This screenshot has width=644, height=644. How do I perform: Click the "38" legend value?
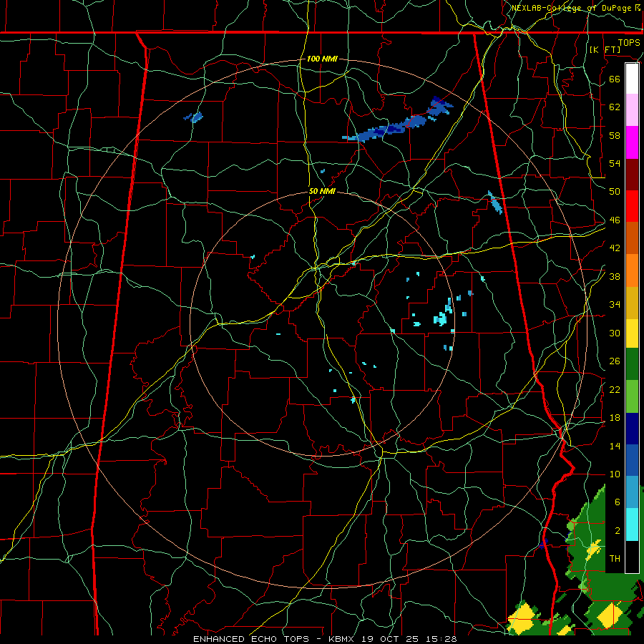pyautogui.click(x=615, y=276)
